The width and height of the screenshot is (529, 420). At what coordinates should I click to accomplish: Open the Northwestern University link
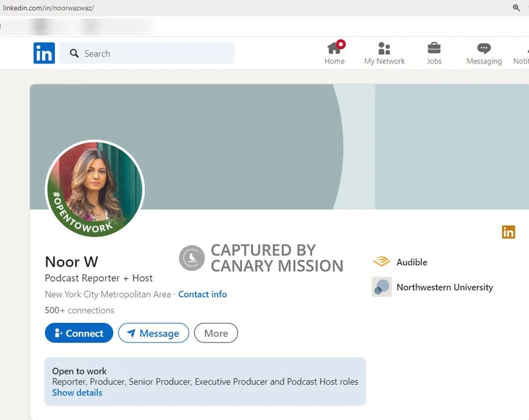tap(444, 287)
